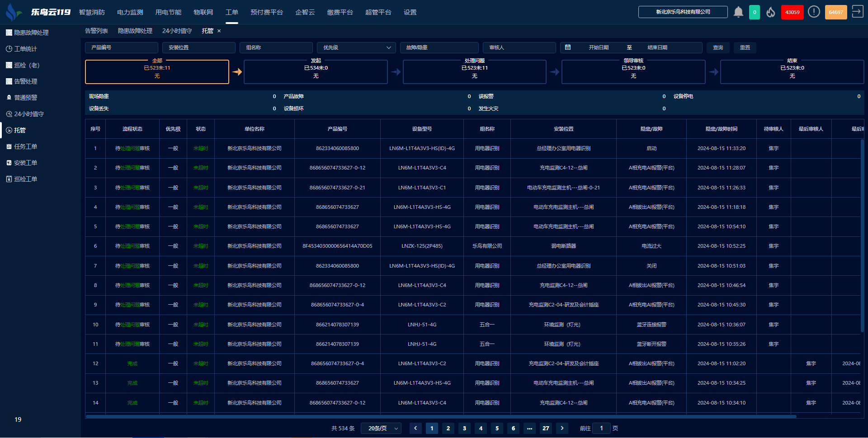868x438 pixels.
Task: Switch to the 24小时值守 tab
Action: click(177, 31)
